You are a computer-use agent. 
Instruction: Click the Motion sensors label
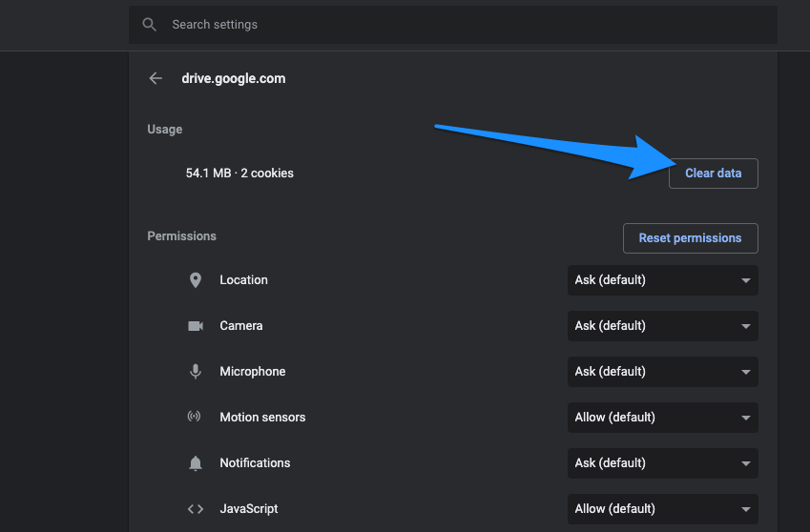(262, 418)
